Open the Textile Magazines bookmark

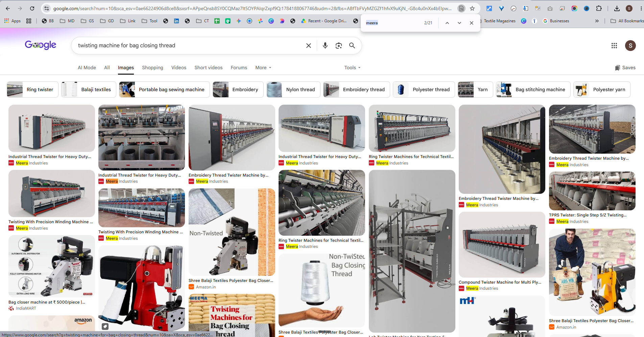tap(498, 21)
